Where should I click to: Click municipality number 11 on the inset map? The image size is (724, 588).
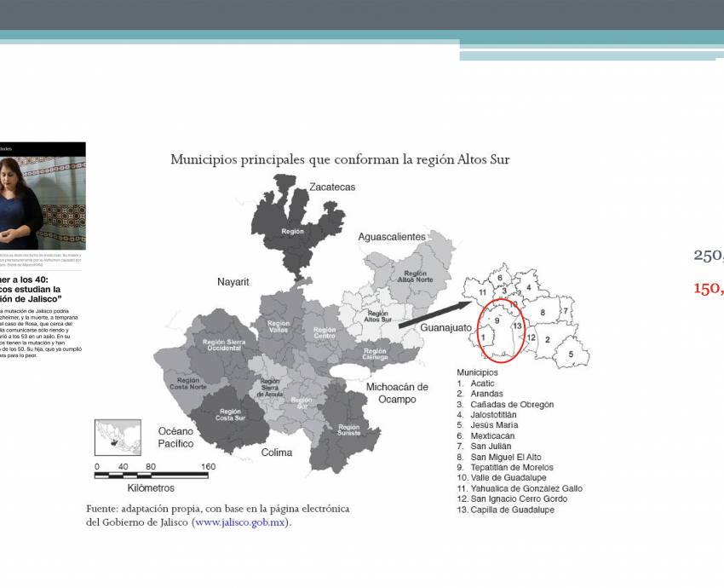click(482, 292)
